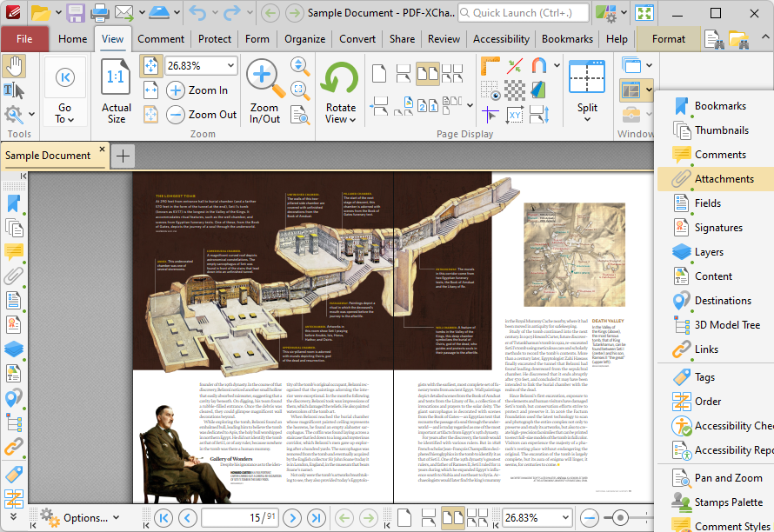The height and width of the screenshot is (532, 774).
Task: Click the page number field 15/91
Action: point(239,518)
